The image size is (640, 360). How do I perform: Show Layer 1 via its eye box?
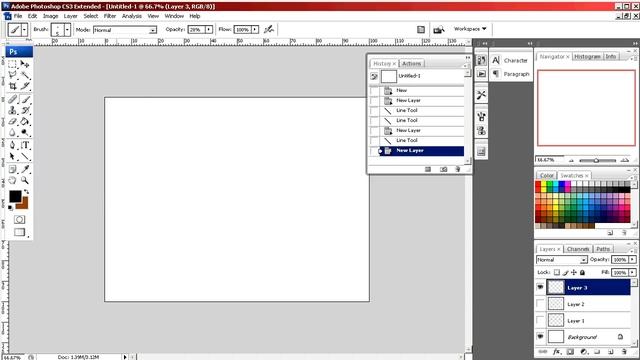pos(540,320)
